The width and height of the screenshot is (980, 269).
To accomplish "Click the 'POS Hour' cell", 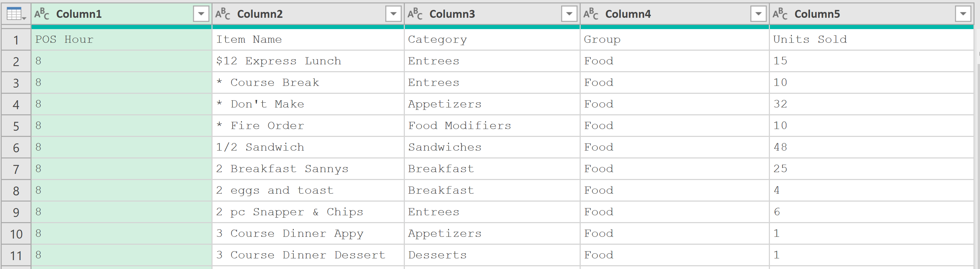I will tap(121, 39).
